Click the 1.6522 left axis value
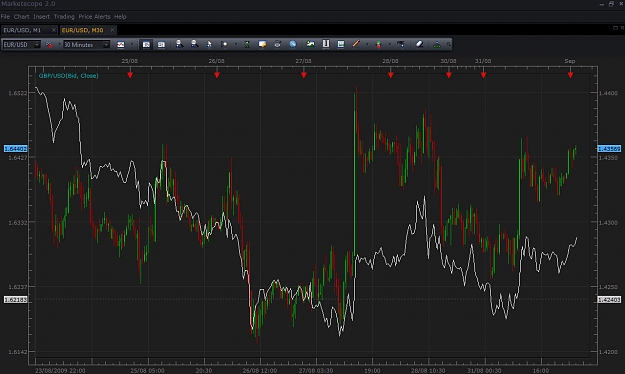 tap(18, 93)
